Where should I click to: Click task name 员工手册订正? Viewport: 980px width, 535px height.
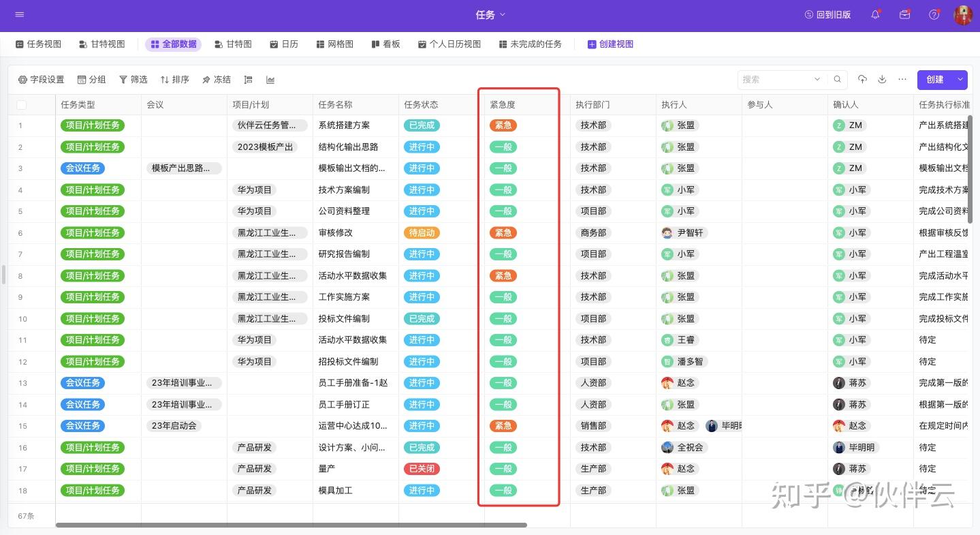click(x=344, y=405)
